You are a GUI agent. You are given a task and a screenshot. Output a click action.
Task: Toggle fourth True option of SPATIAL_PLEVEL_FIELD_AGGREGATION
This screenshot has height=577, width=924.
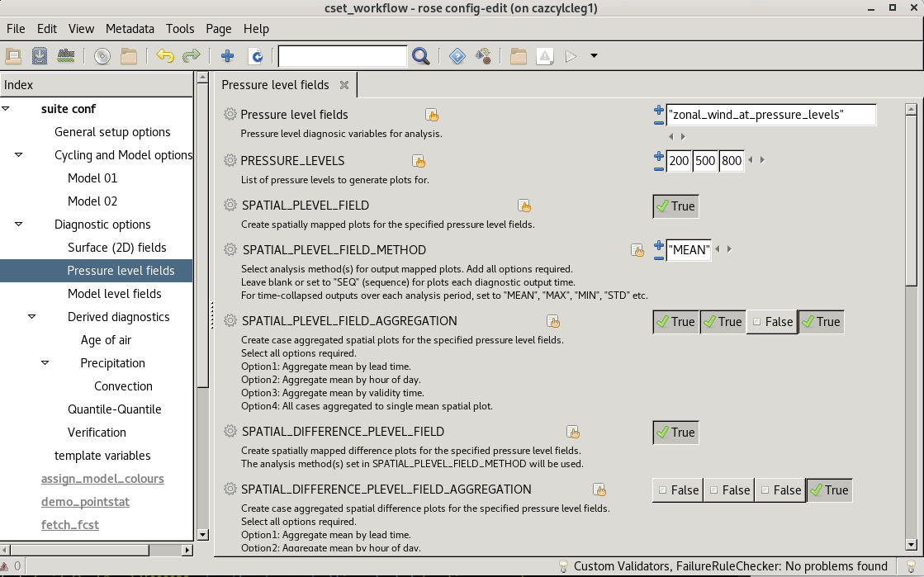821,322
